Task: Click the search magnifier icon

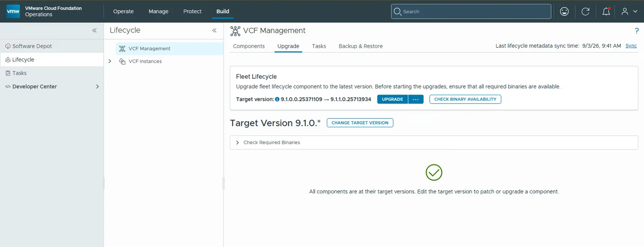Action: pyautogui.click(x=398, y=11)
